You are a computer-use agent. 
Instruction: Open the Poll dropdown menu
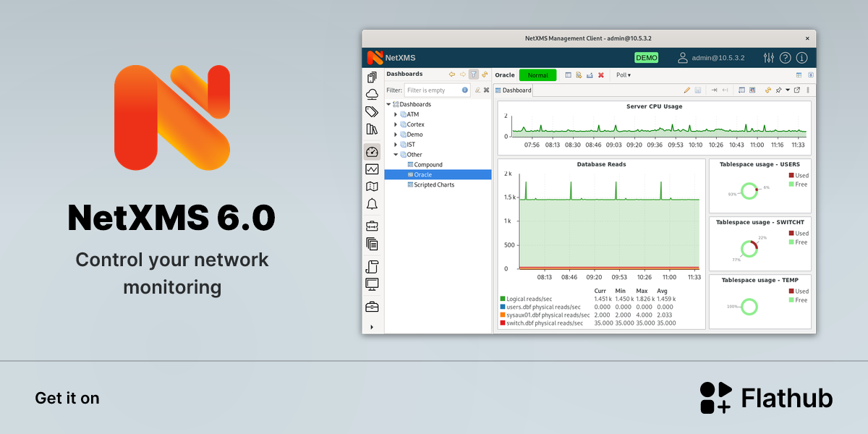[x=624, y=75]
